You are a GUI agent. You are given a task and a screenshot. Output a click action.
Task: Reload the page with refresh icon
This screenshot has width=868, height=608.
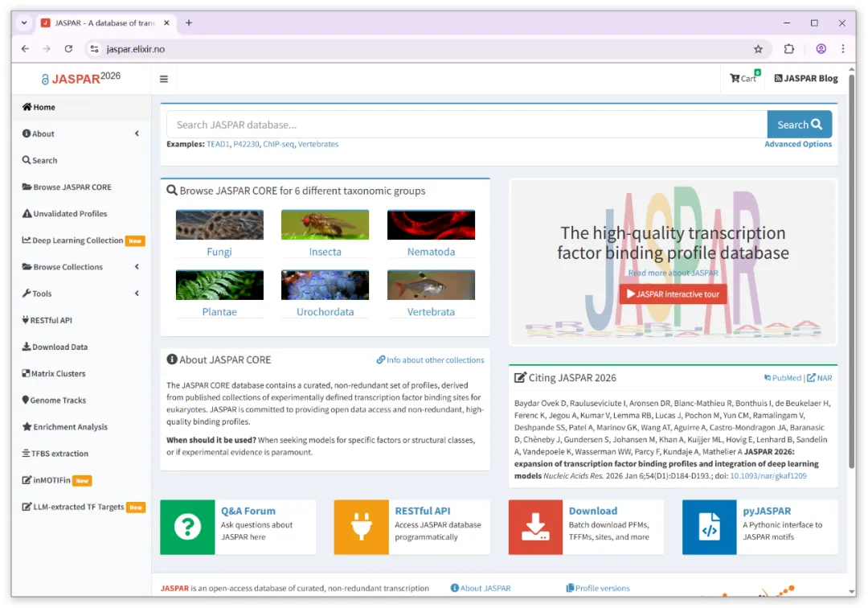(68, 49)
